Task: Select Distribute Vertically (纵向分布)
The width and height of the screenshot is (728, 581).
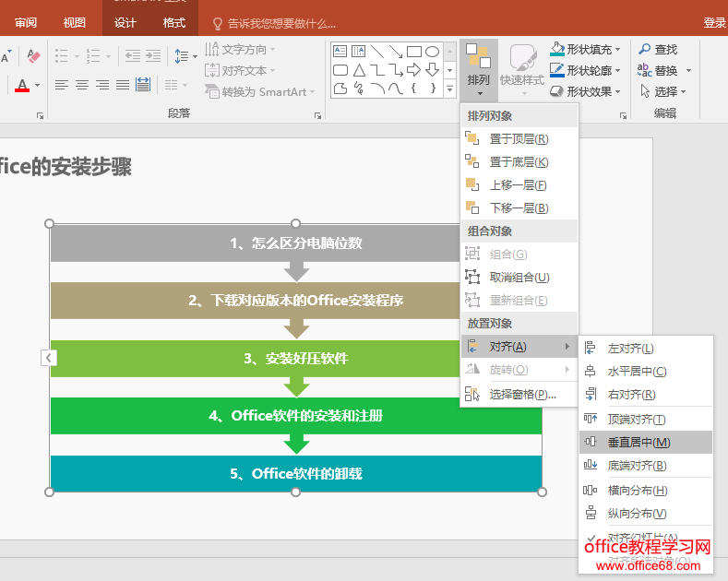Action: coord(645,514)
